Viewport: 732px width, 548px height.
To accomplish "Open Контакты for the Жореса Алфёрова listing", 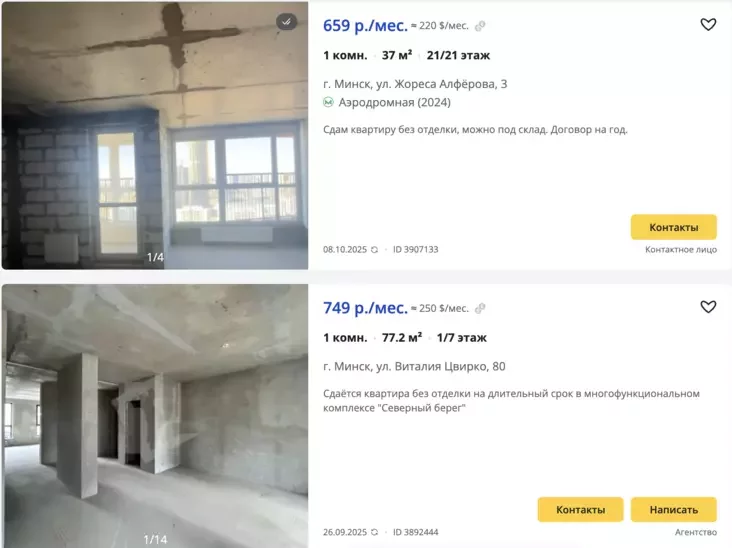I will coord(674,227).
